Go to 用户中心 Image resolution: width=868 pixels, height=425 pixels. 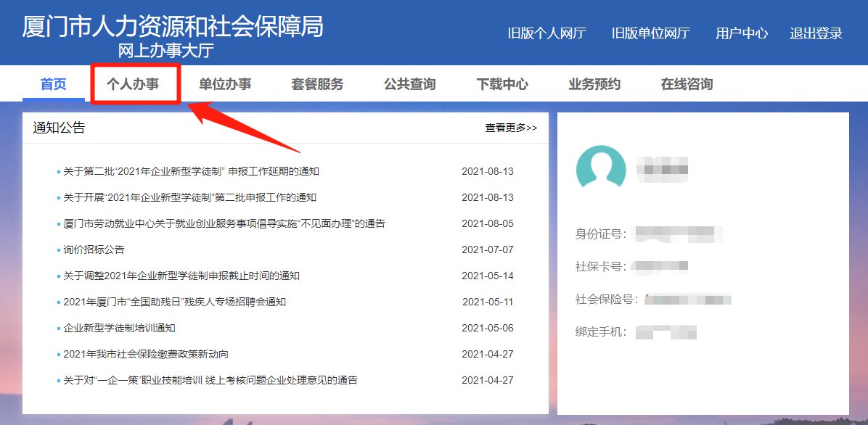click(742, 33)
